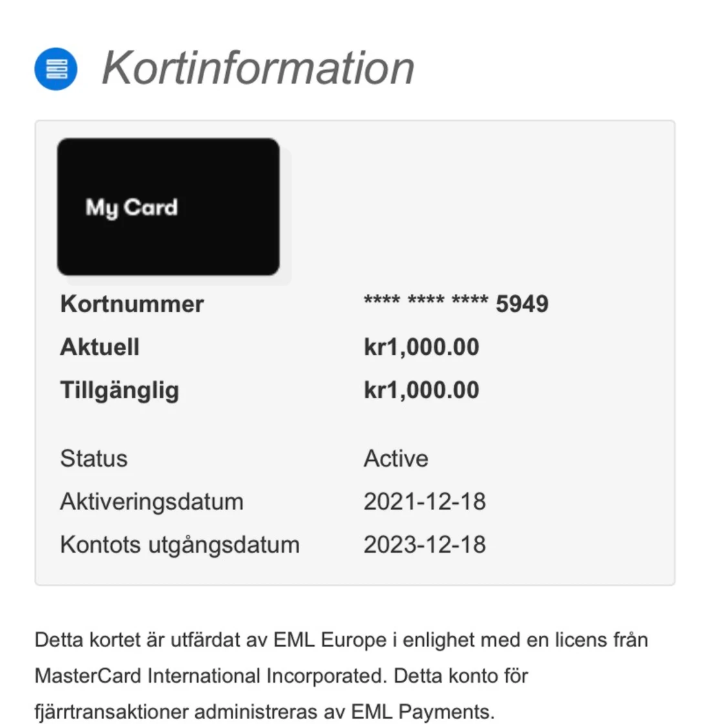Click the Status label

(x=94, y=458)
